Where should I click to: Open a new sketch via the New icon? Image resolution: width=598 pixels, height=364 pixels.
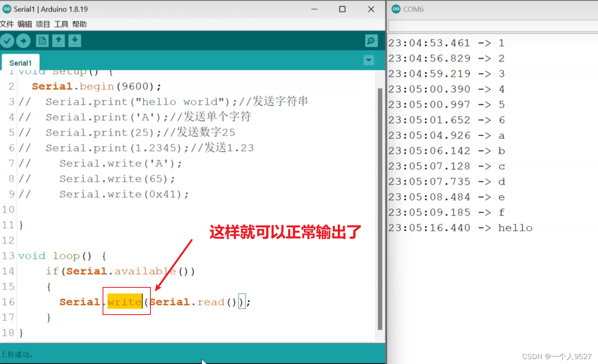coord(42,41)
